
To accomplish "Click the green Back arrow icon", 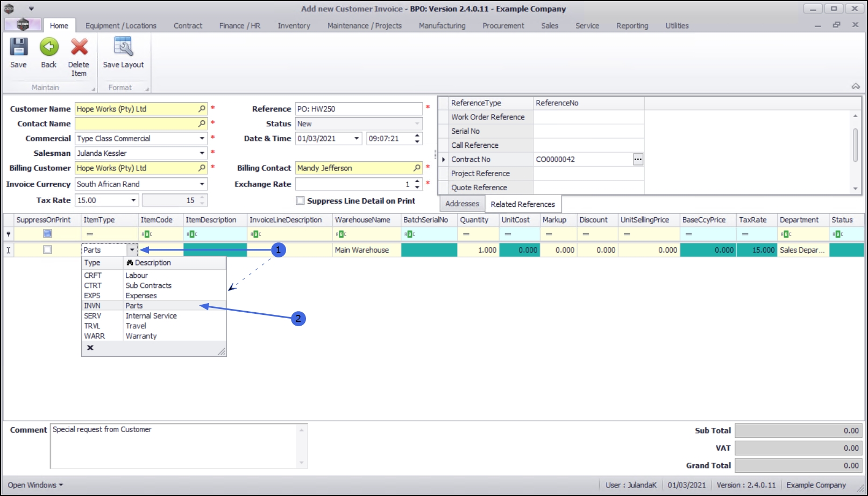I will [49, 47].
